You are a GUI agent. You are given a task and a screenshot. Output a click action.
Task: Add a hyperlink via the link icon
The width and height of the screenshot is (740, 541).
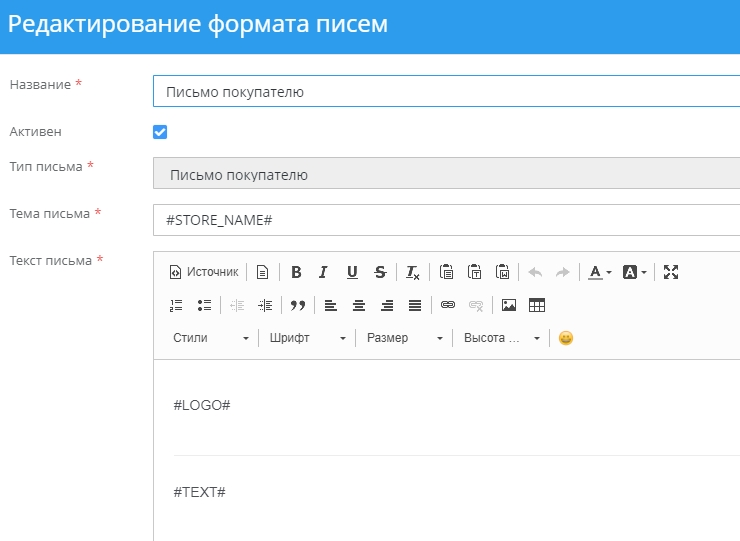click(448, 305)
